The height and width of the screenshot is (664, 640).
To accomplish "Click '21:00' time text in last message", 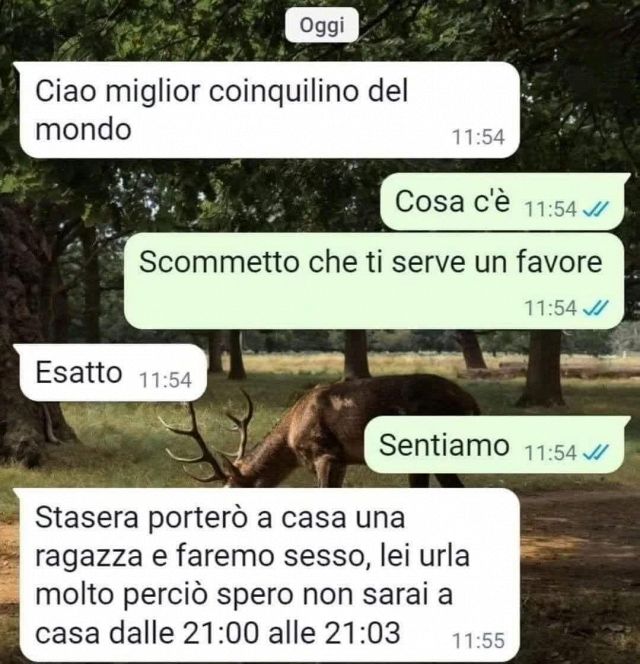I will click(222, 633).
